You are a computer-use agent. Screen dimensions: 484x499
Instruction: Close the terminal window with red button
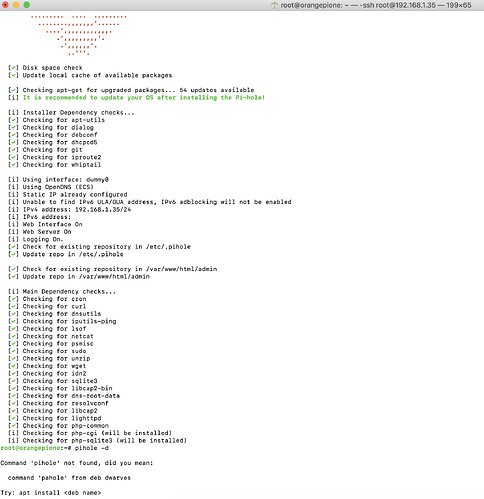pos(5,5)
